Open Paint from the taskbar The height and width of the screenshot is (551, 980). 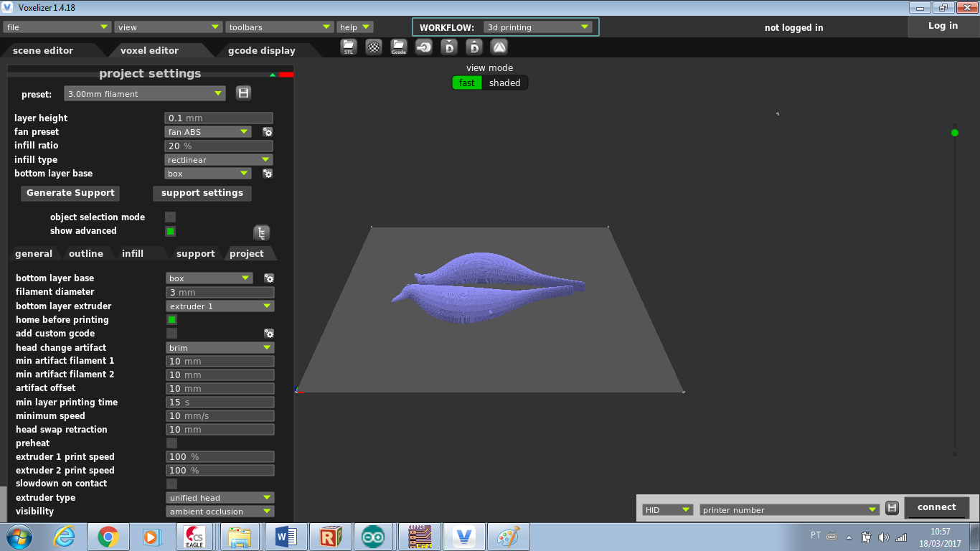tap(508, 537)
